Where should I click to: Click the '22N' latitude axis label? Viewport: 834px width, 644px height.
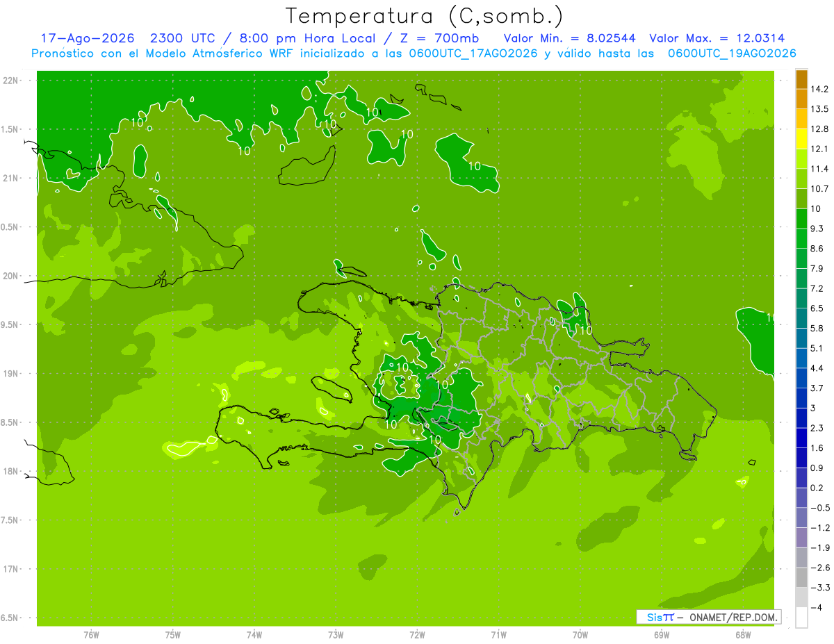click(x=10, y=80)
